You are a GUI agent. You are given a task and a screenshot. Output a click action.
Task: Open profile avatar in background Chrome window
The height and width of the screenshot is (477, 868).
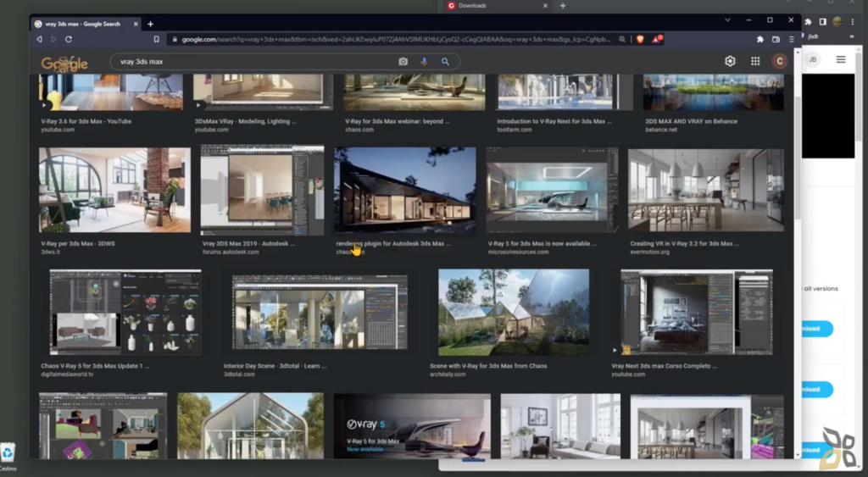(837, 21)
